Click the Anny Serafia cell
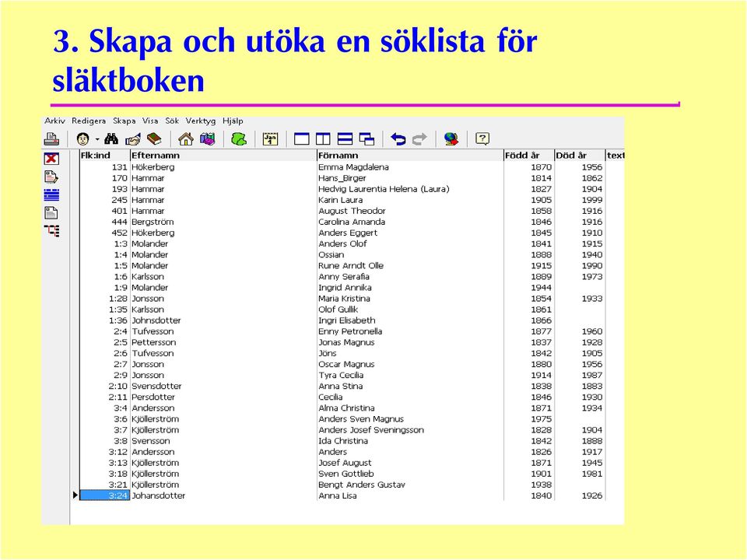Viewport: 747px width, 560px height. [x=410, y=277]
